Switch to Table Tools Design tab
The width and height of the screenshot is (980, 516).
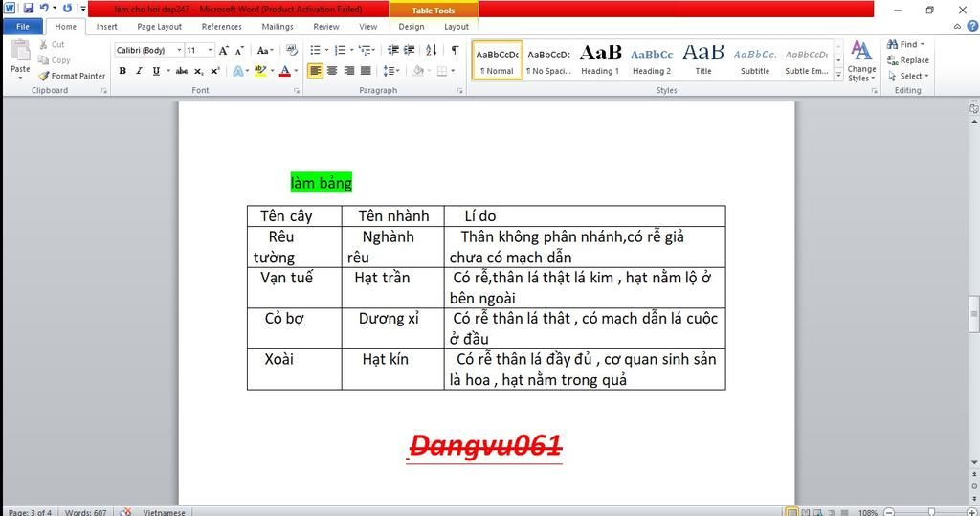click(412, 27)
